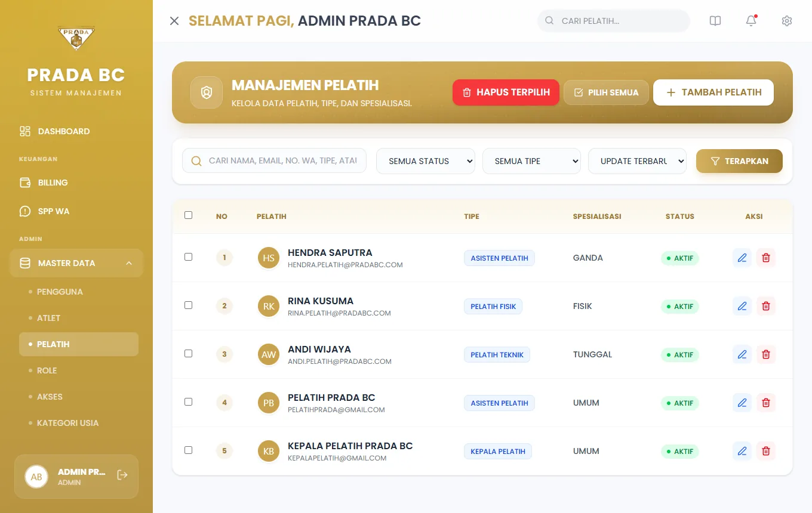Open the settings gear icon
This screenshot has height=513, width=812.
[787, 21]
